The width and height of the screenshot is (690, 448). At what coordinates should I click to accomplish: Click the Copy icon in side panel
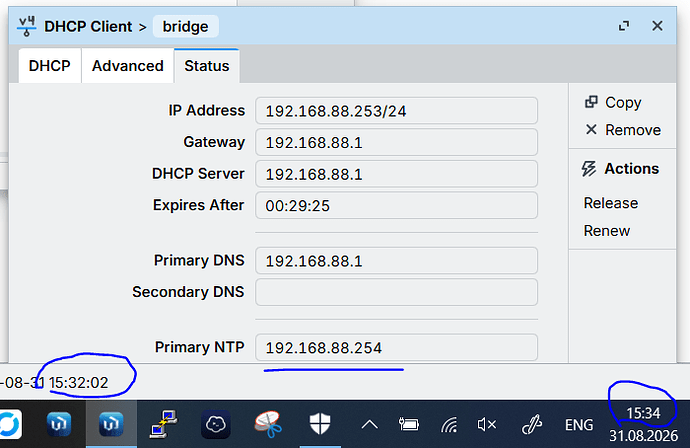click(591, 102)
